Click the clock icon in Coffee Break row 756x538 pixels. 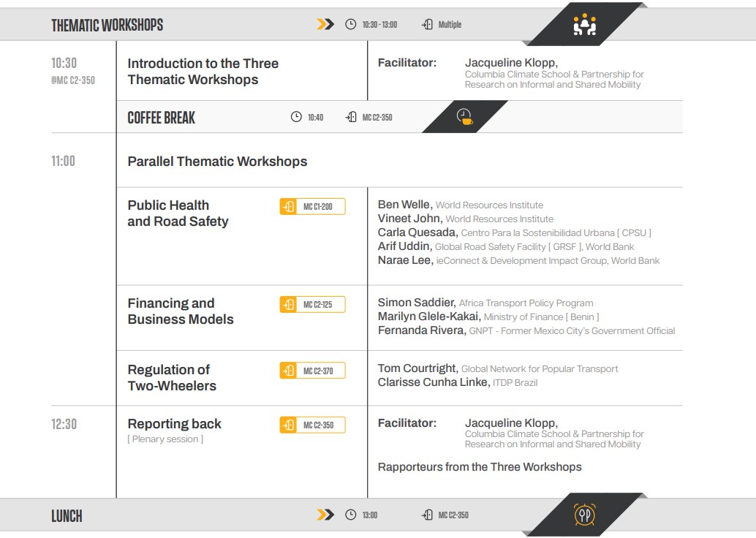click(296, 117)
